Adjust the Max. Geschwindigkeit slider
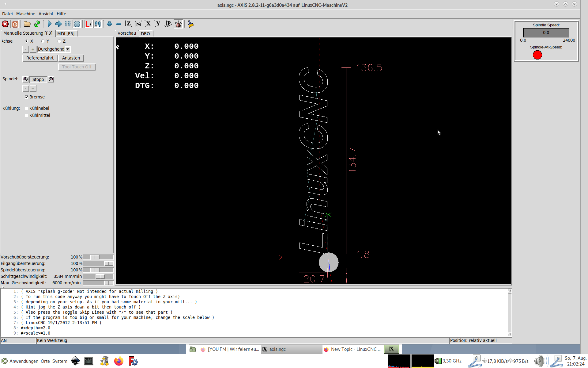The width and height of the screenshot is (588, 368). coord(98,283)
